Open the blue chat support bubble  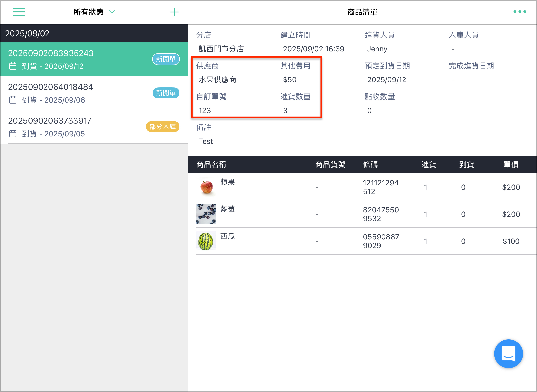click(508, 353)
